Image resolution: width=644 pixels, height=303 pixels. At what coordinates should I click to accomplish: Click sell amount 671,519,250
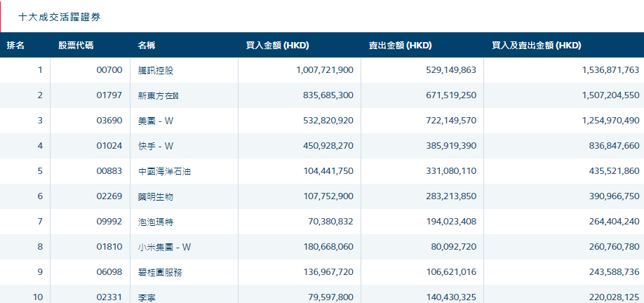[451, 95]
